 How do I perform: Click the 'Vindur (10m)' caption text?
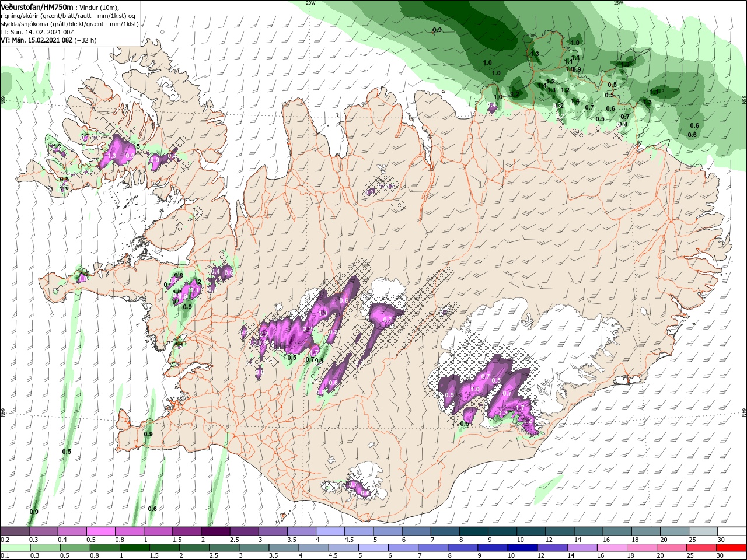[99, 7]
